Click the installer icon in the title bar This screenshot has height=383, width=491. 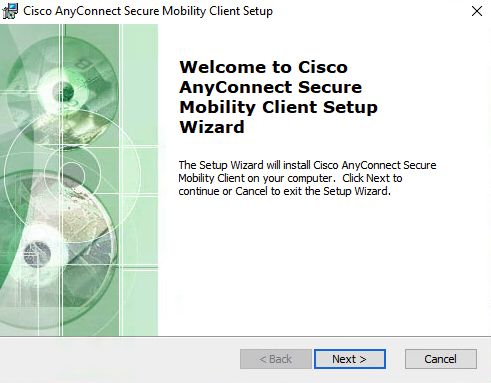point(10,11)
